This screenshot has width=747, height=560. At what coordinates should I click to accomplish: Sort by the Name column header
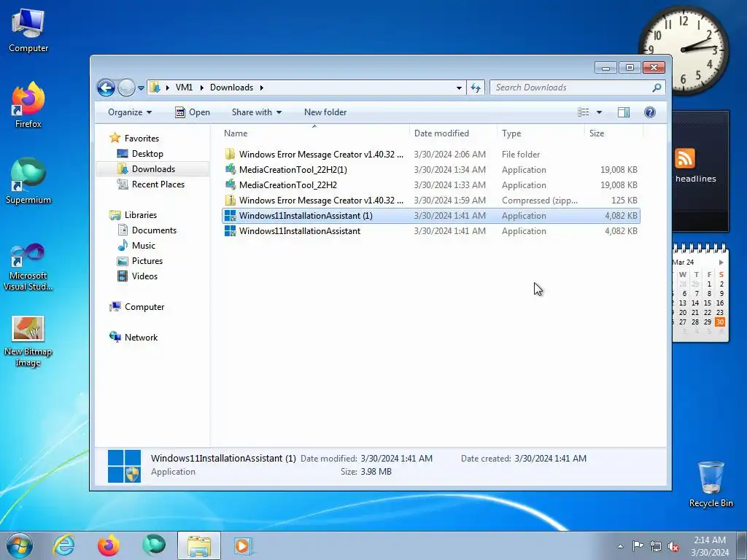click(314, 133)
